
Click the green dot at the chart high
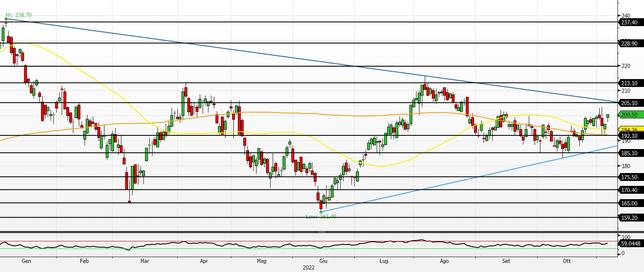(6, 19)
